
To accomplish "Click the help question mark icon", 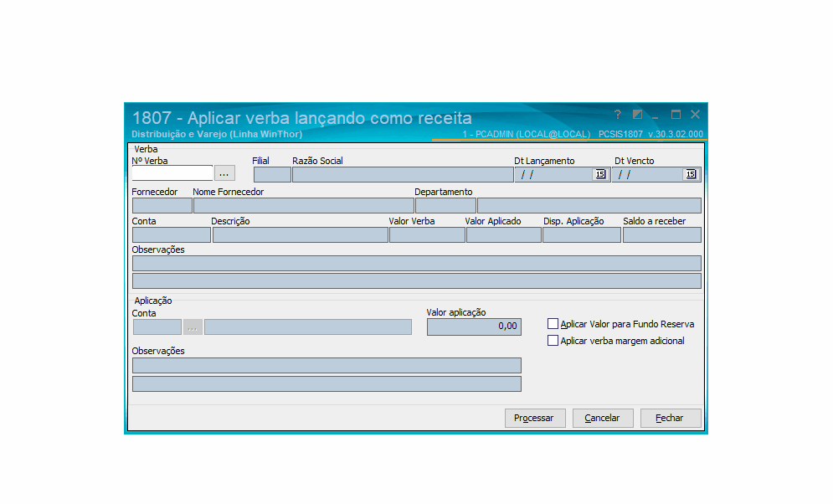I will pyautogui.click(x=617, y=114).
